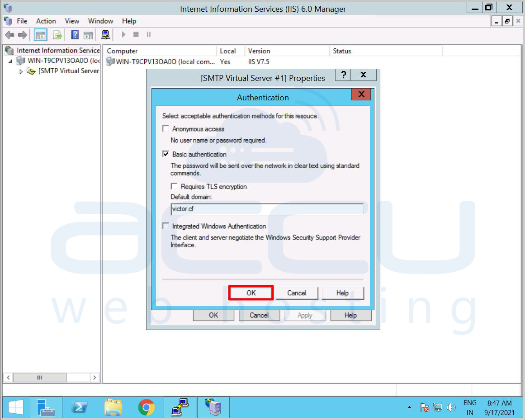Click the volume speaker tray icon
Screen dimensions: 525x420
tap(451, 407)
